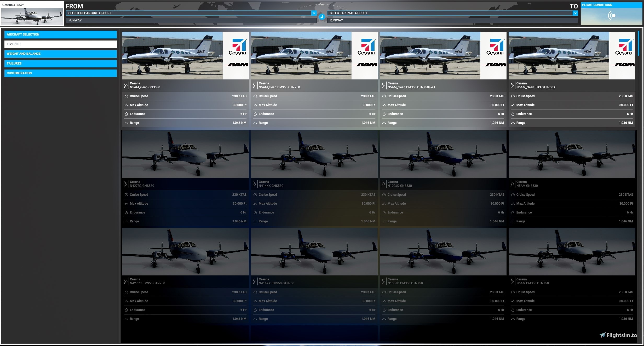Click the swap departure and arrival icon
The height and width of the screenshot is (346, 644).
(322, 17)
